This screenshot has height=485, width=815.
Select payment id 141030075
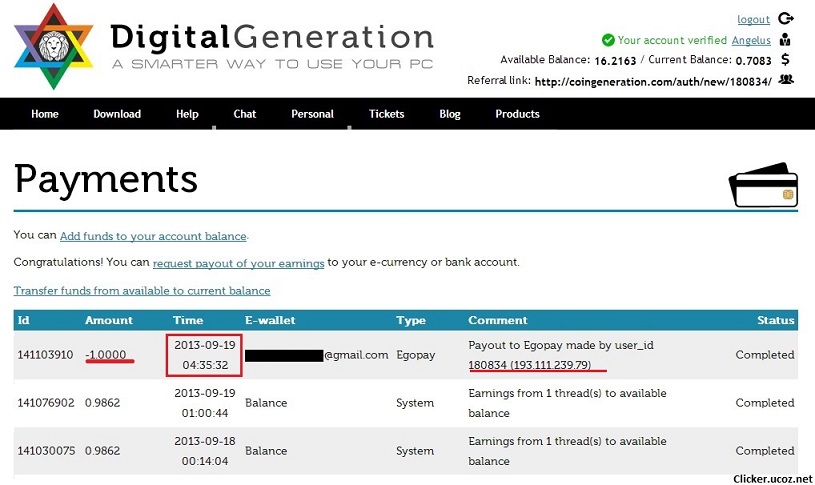tap(46, 451)
